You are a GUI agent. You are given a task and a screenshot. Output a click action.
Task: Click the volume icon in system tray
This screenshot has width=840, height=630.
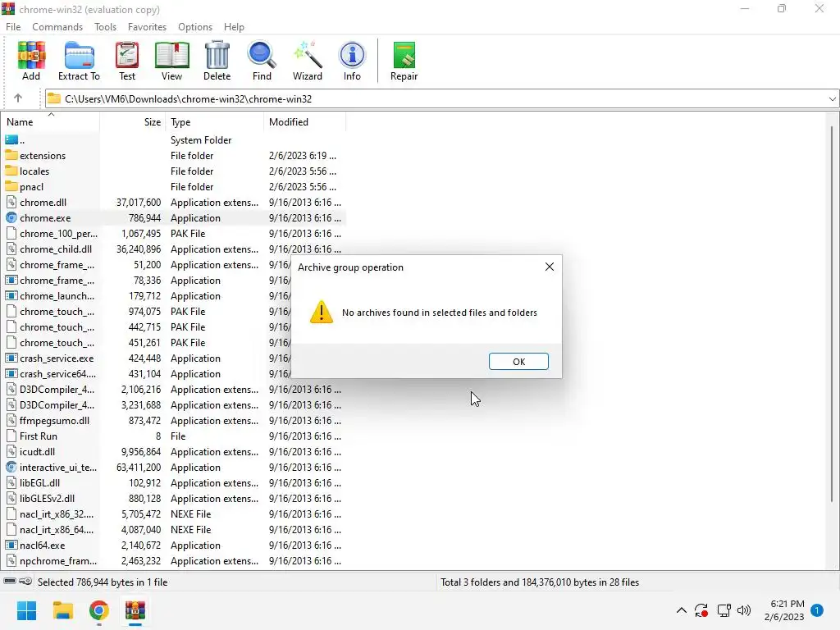[744, 610]
